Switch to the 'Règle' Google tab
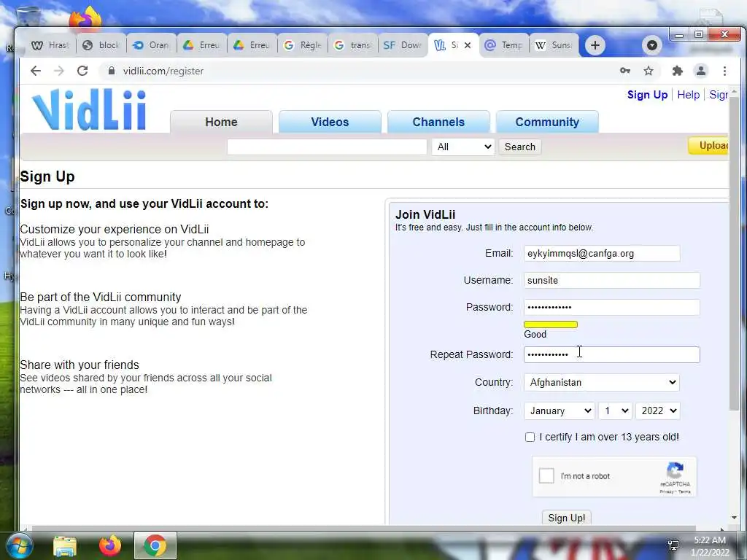Screen dimensions: 747x560 pos(303,45)
